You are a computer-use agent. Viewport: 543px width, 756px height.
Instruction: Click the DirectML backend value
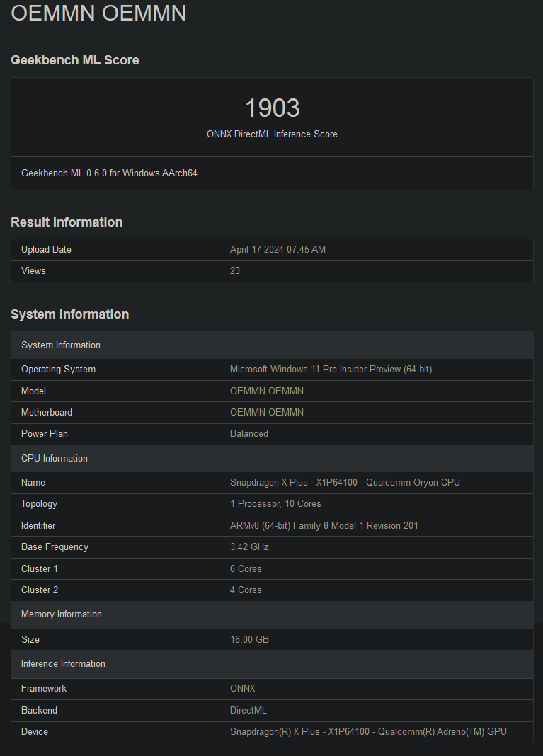click(248, 710)
